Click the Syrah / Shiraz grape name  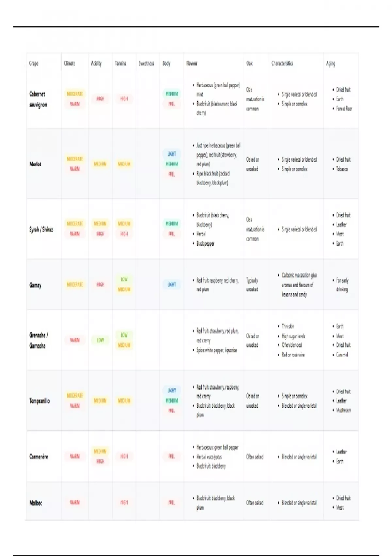pos(41,229)
